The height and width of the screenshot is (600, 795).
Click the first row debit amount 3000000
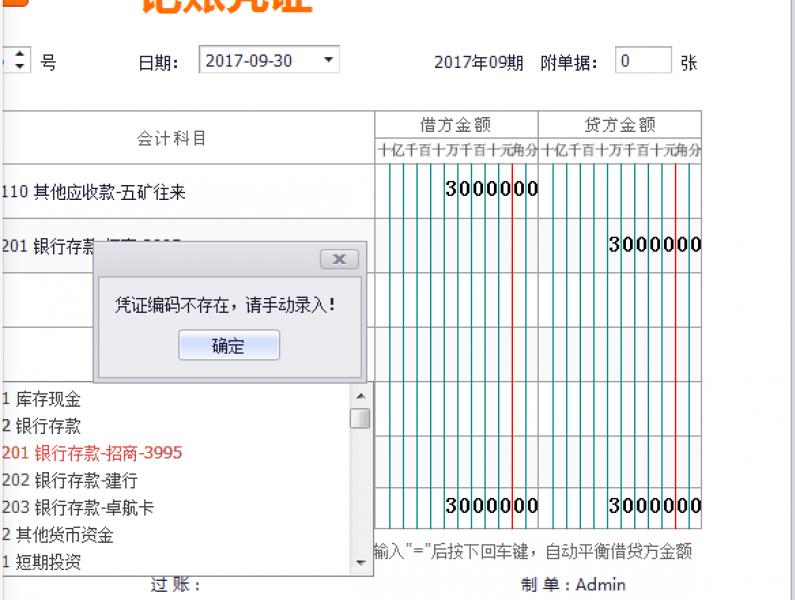491,189
